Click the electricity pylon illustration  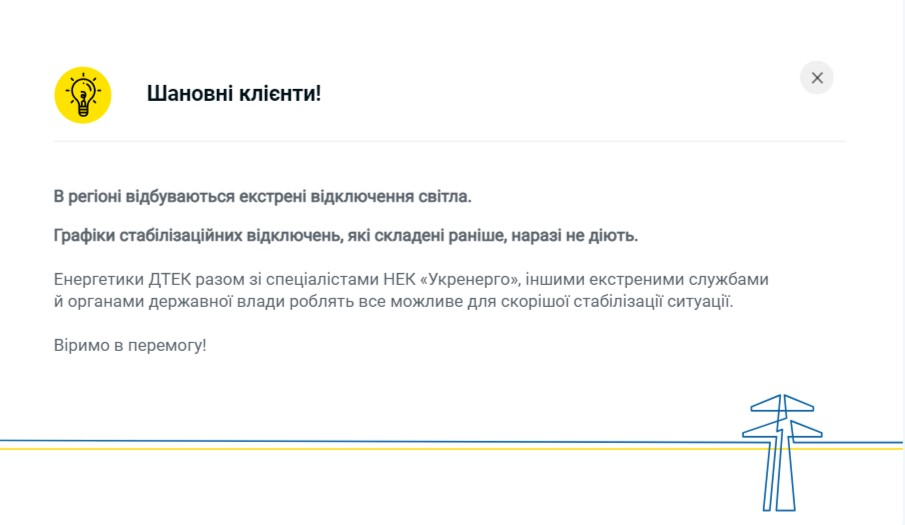780,450
